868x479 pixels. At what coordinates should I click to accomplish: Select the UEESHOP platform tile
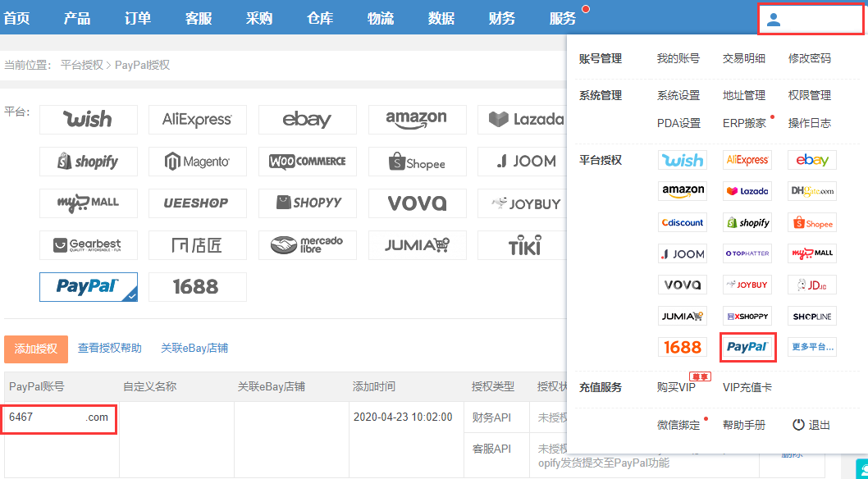(198, 203)
